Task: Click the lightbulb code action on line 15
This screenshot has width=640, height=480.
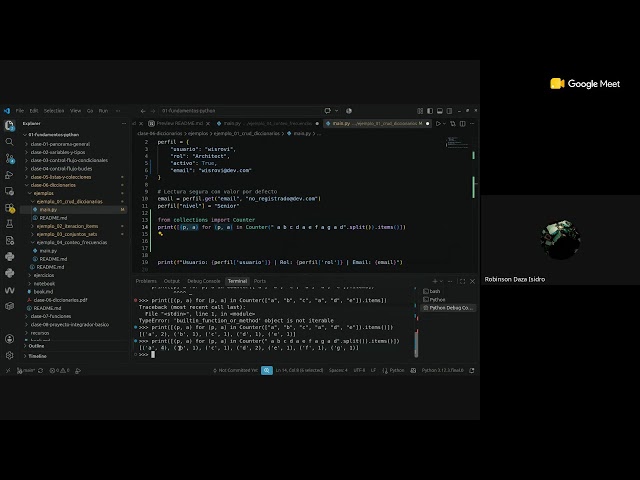Action: coord(160,234)
